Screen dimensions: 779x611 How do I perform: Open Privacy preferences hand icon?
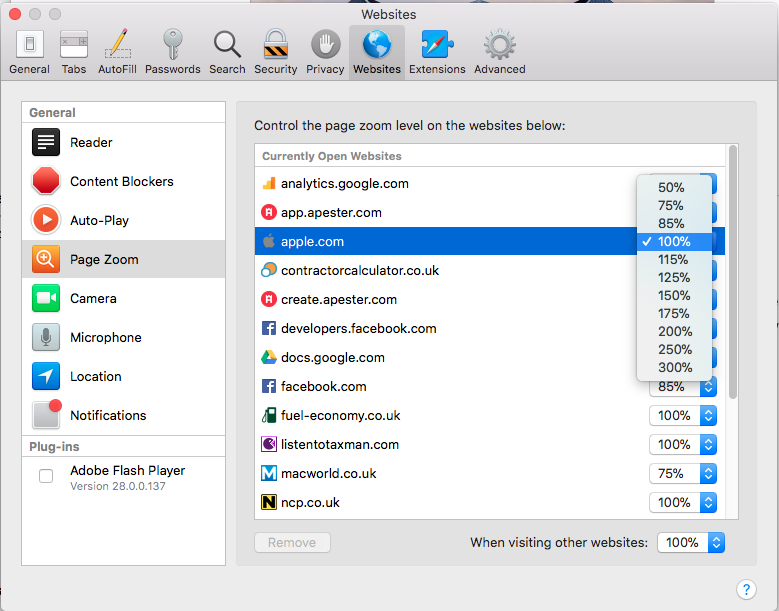click(325, 45)
